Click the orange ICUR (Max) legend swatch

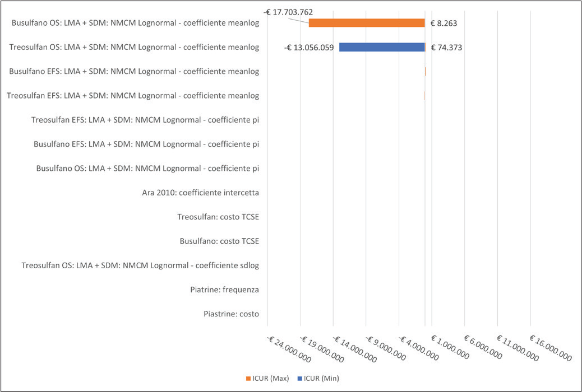click(x=248, y=379)
